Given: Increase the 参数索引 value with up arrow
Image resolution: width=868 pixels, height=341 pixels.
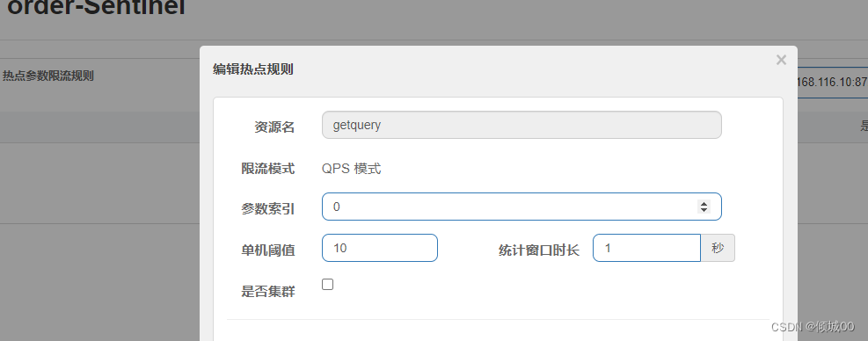Looking at the screenshot, I should (x=704, y=204).
